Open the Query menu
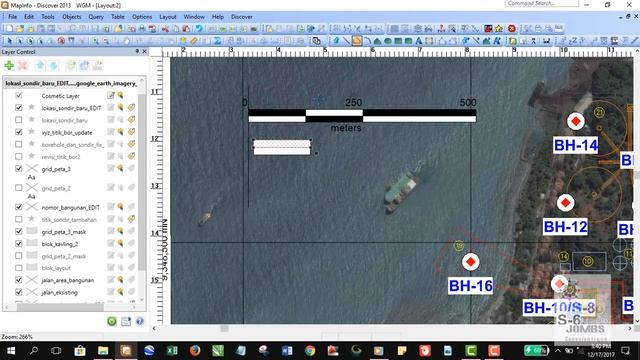The image size is (640, 360). tap(96, 17)
